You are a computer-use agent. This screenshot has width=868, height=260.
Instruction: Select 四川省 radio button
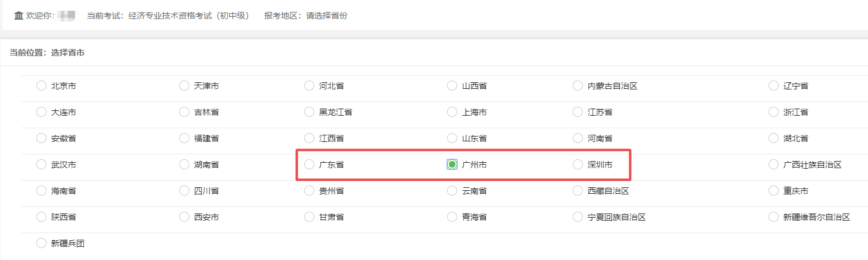tap(184, 191)
